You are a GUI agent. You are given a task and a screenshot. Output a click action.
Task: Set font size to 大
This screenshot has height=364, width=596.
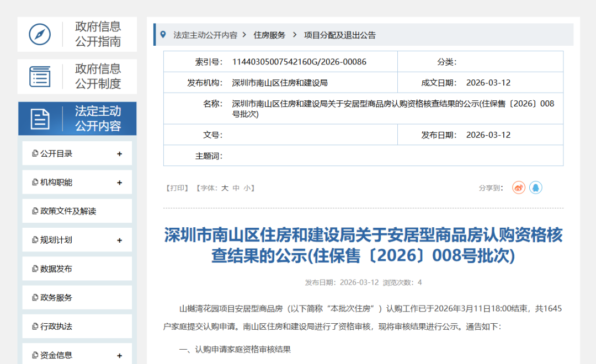coord(225,188)
